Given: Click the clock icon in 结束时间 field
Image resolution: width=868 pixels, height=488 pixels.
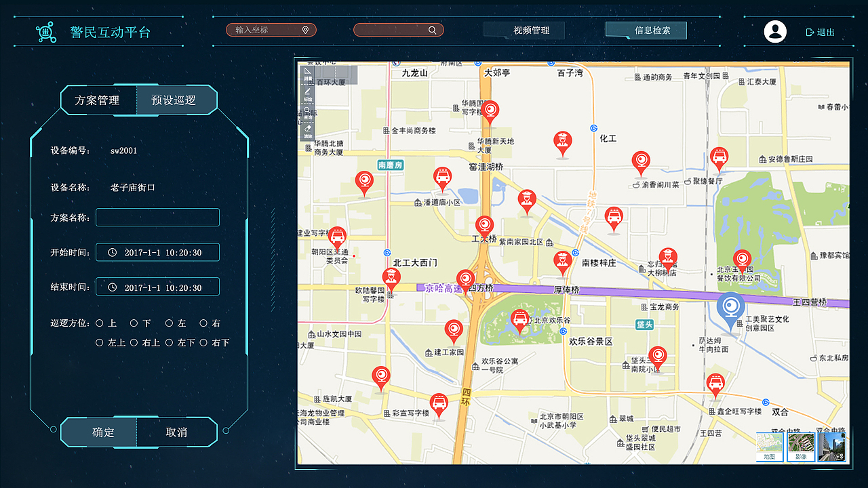Looking at the screenshot, I should 112,287.
